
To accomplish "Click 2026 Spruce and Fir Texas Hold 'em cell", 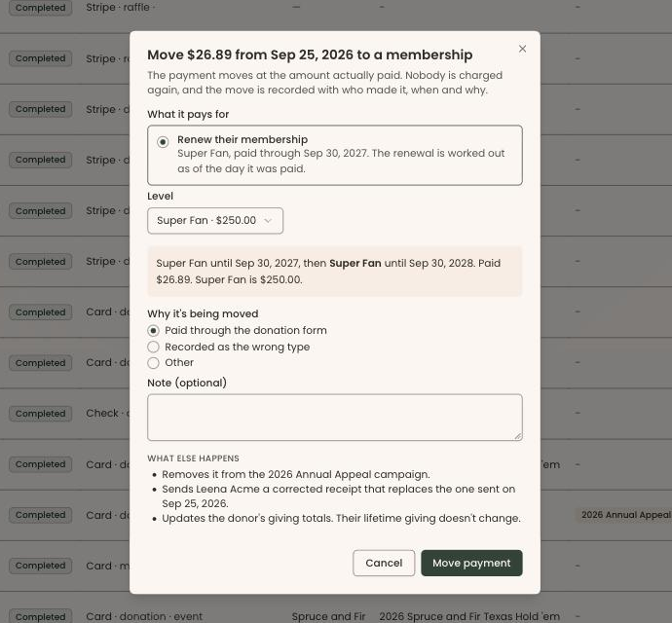I will (469, 616).
